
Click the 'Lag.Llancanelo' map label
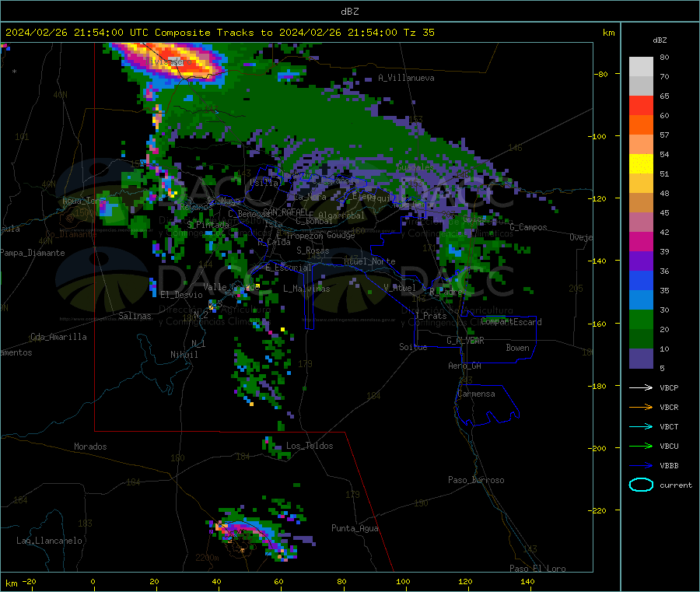(49, 541)
